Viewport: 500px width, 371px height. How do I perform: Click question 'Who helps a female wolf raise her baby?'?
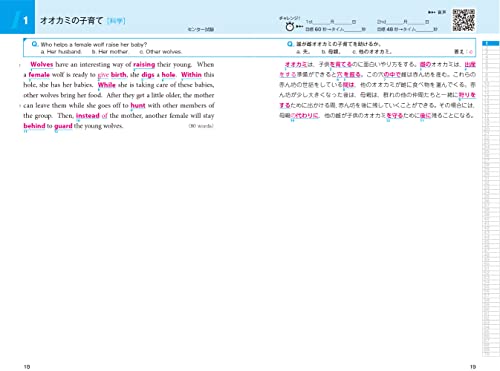pos(94,44)
